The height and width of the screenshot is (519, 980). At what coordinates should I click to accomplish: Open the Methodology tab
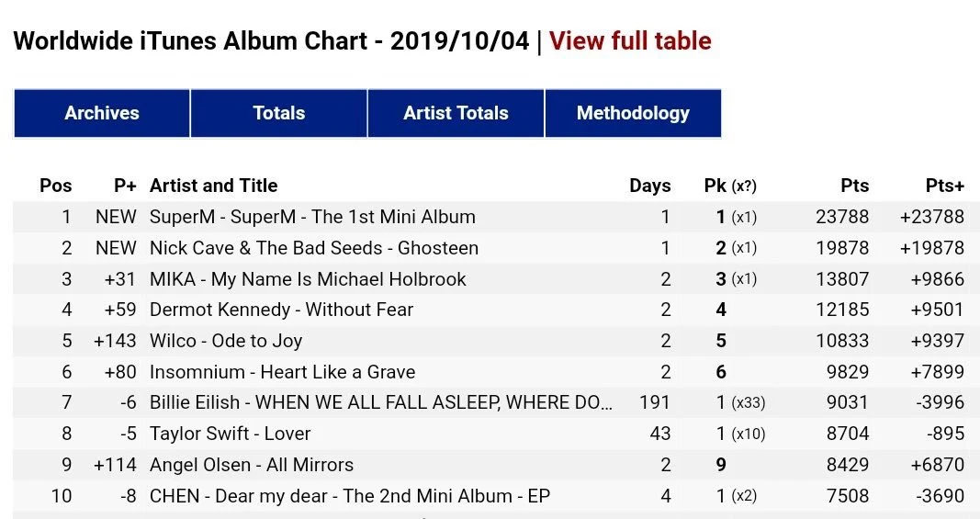[633, 114]
